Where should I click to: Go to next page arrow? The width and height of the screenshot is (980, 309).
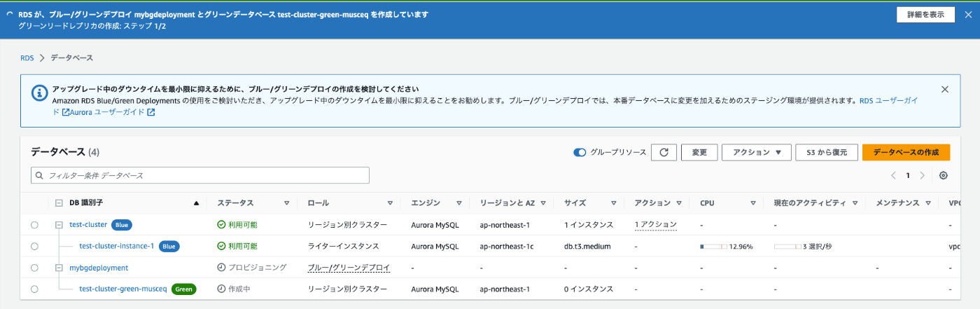923,175
